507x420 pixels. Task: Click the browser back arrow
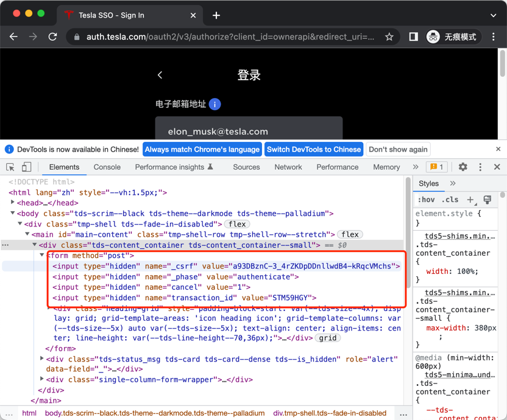(x=13, y=37)
